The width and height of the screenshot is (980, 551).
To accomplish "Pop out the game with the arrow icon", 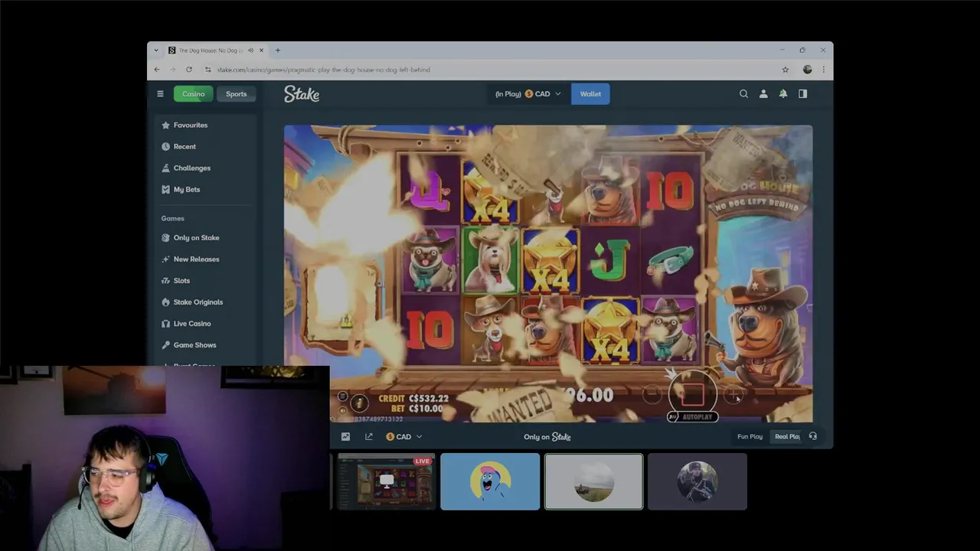I will [368, 437].
